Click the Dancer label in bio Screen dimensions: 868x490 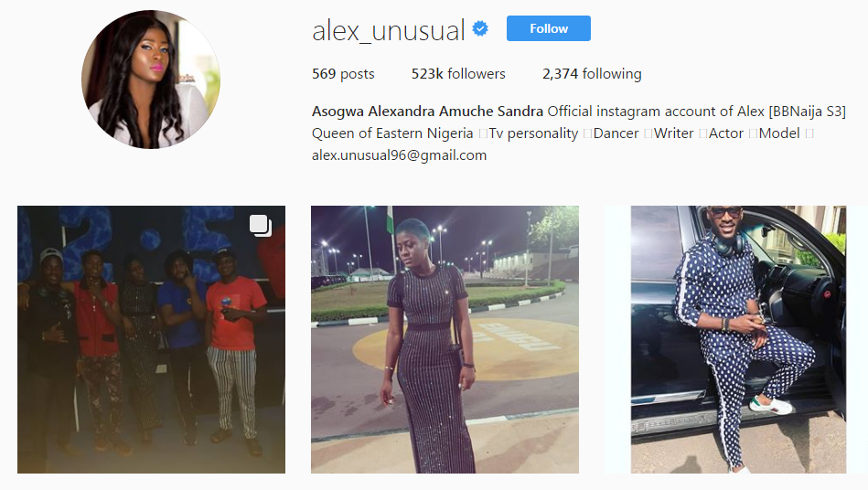(x=616, y=133)
